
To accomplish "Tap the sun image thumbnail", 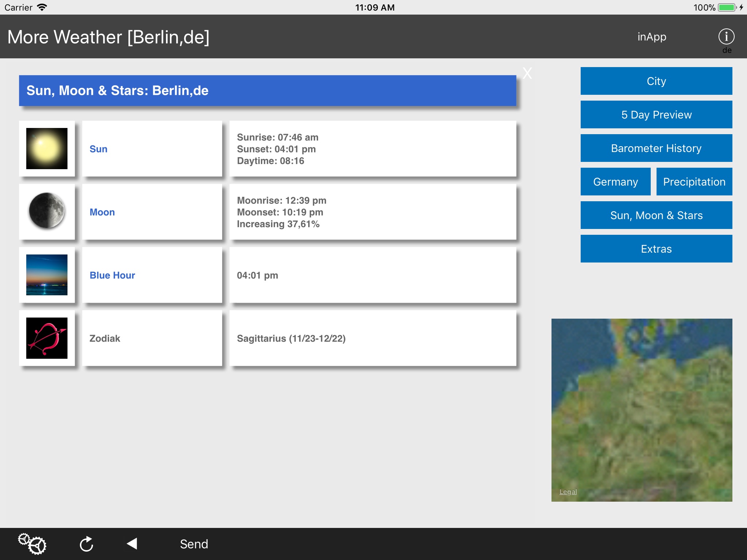I will pos(47,148).
